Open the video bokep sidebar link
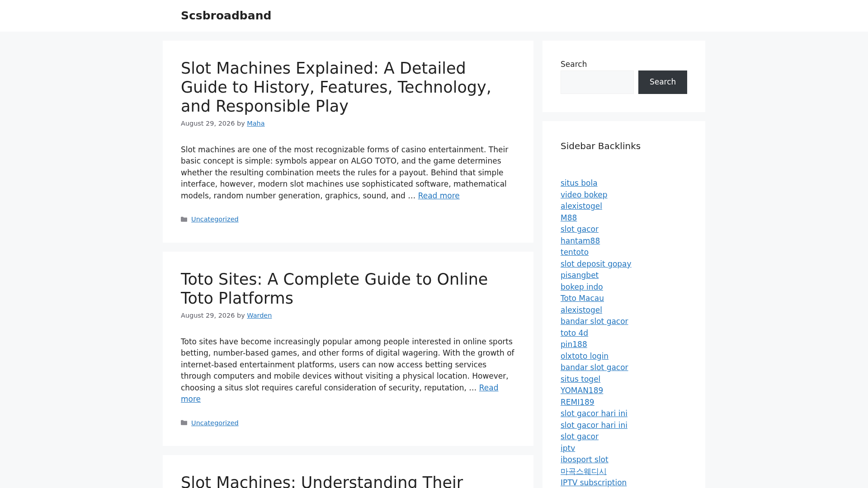The height and width of the screenshot is (488, 868). click(584, 195)
